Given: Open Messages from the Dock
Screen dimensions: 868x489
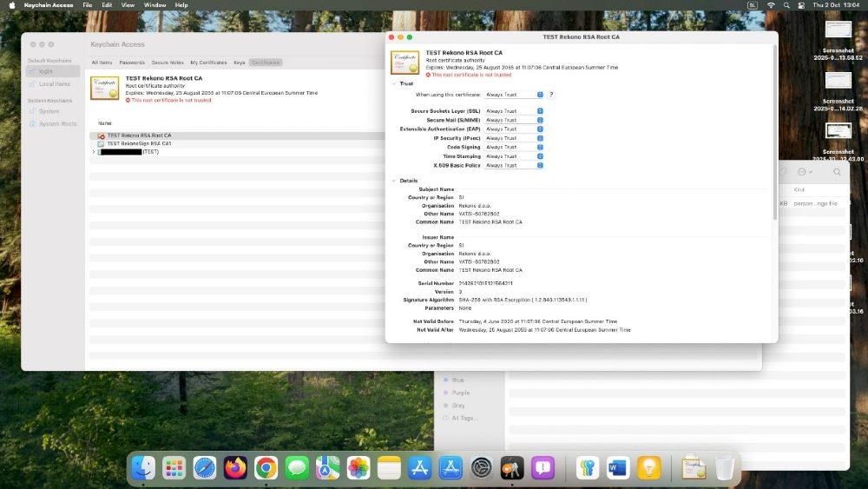Looking at the screenshot, I should click(297, 468).
